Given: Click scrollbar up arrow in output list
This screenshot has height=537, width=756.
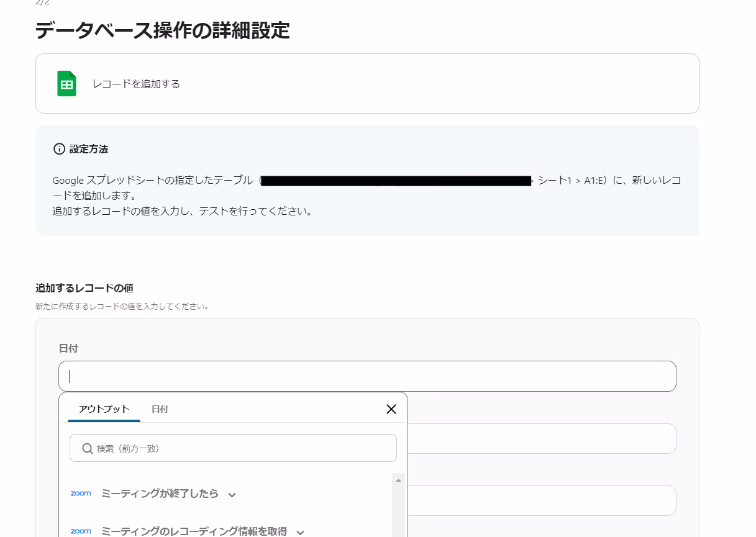Looking at the screenshot, I should point(399,480).
